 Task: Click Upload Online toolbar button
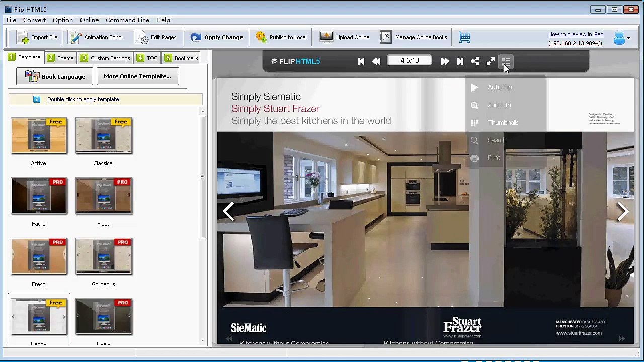tap(345, 37)
